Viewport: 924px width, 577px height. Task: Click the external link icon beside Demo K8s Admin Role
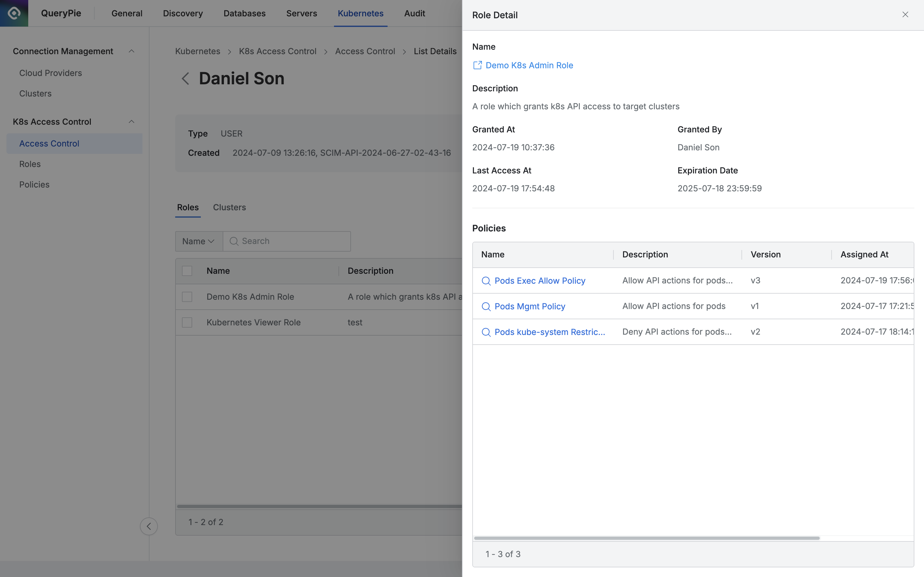point(477,65)
